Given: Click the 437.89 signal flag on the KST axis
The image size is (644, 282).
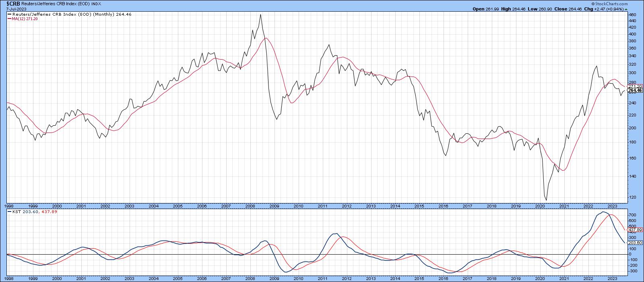Looking at the screenshot, I should pyautogui.click(x=634, y=230).
